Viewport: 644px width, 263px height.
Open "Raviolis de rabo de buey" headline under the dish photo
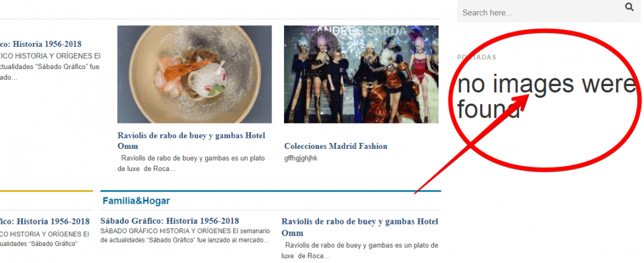click(191, 141)
